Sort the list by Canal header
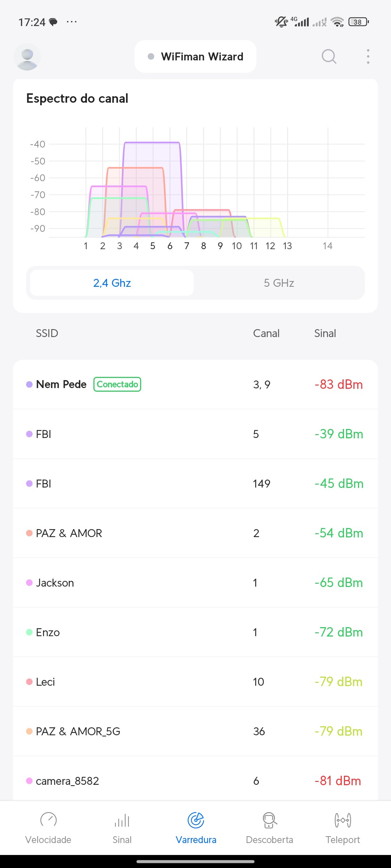The image size is (391, 868). 266,333
